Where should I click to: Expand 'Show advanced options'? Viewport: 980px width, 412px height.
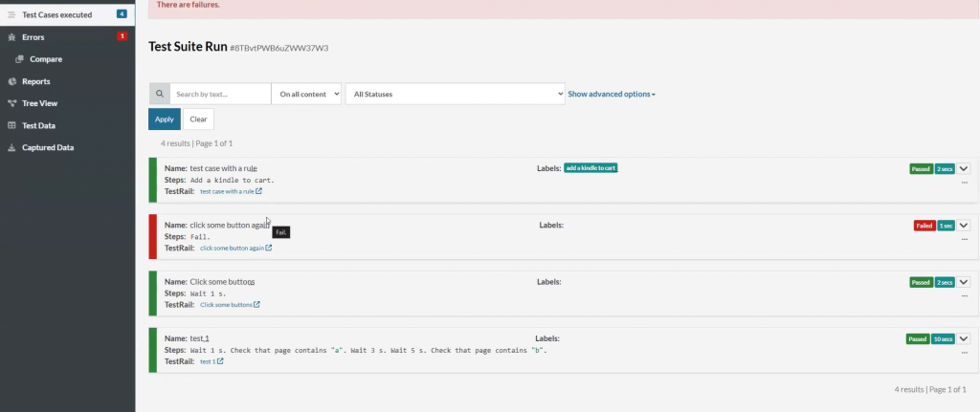[611, 94]
